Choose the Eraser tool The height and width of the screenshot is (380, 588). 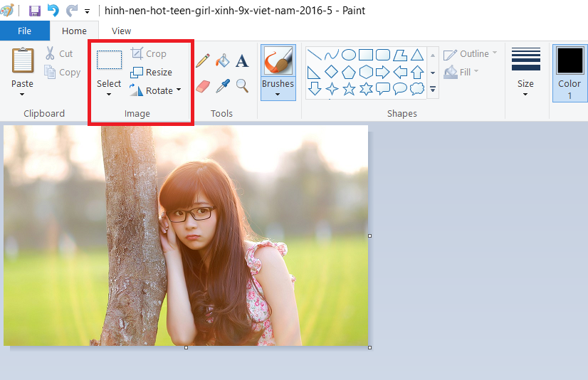[x=203, y=86]
